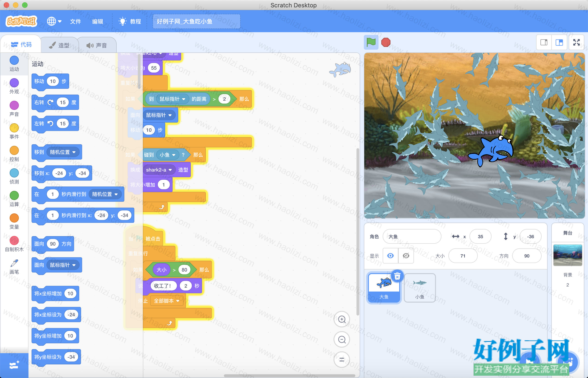Reset workspace zoom to default

pyautogui.click(x=342, y=360)
